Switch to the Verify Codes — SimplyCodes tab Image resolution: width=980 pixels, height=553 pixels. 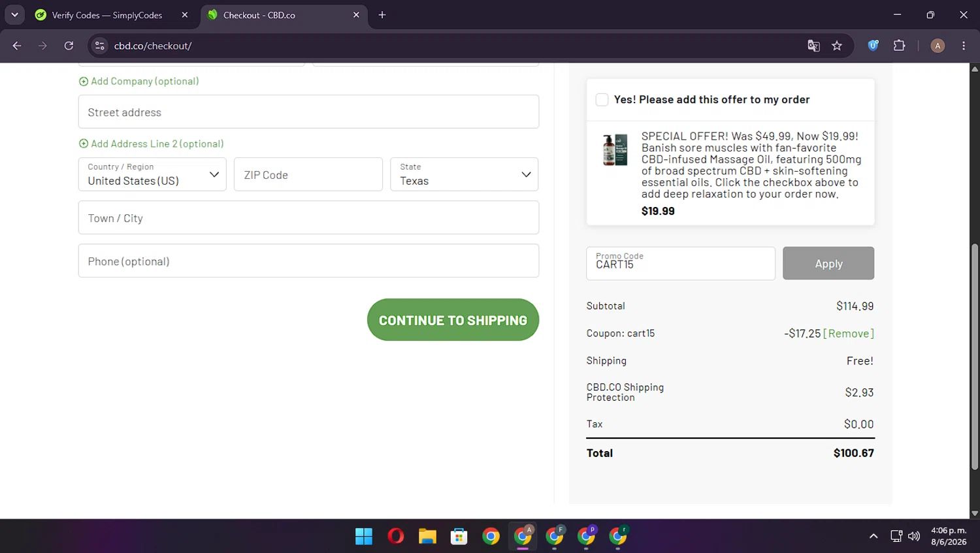pos(106,15)
